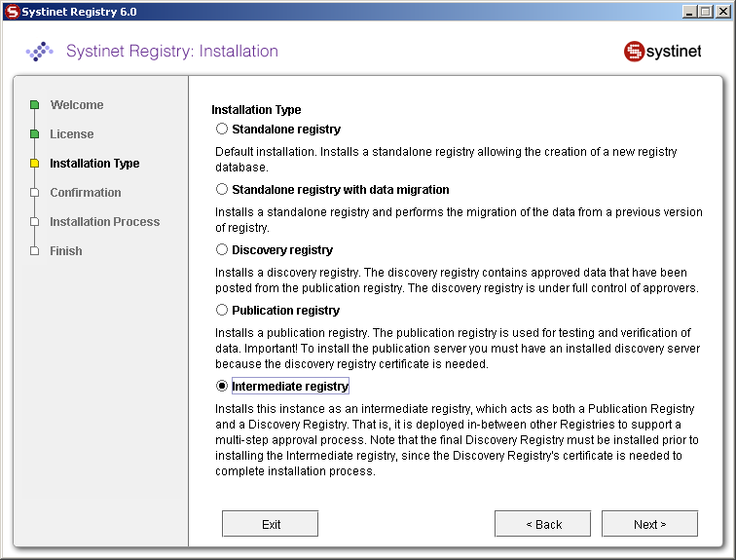
Task: Click the green Welcome step marker
Action: coord(34,104)
